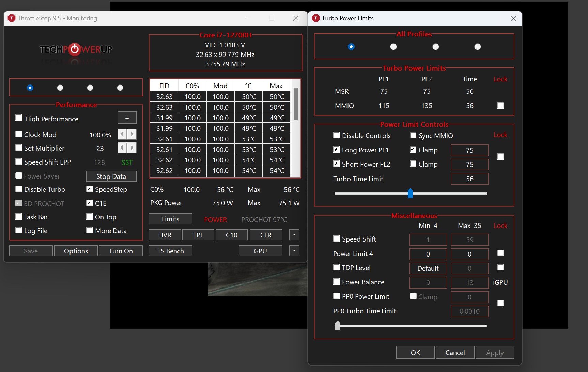Enable the Sync MMIO checkbox
This screenshot has height=372, width=588.
[413, 135]
